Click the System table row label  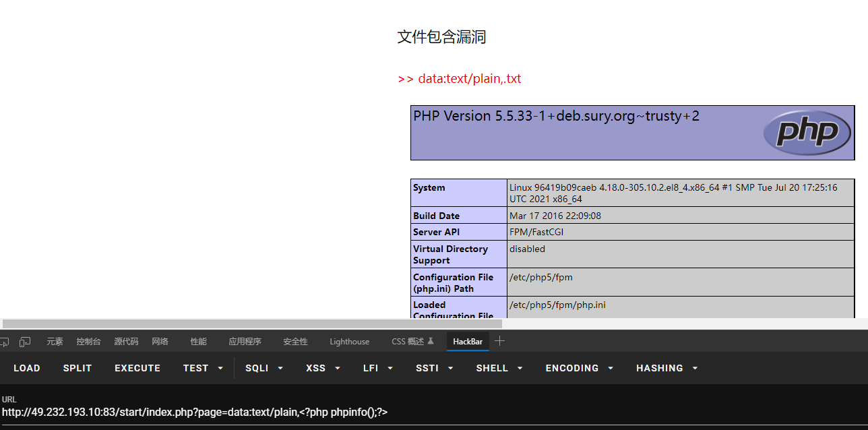click(x=429, y=187)
